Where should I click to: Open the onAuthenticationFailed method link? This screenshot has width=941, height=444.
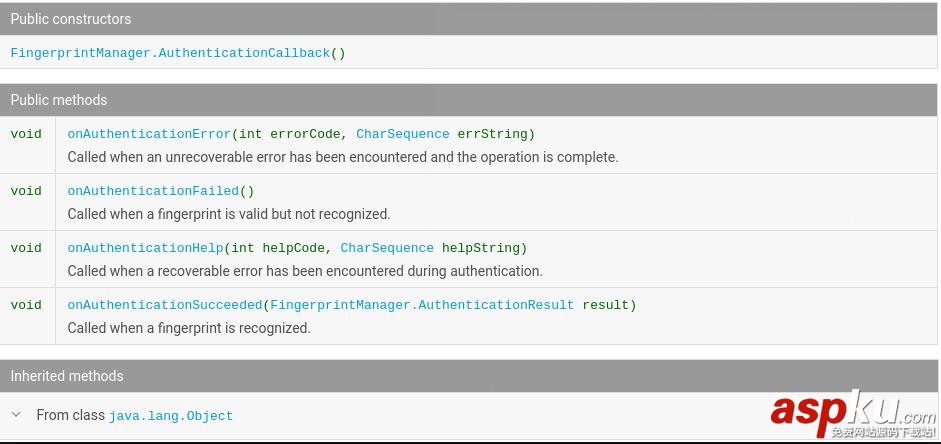click(x=153, y=191)
